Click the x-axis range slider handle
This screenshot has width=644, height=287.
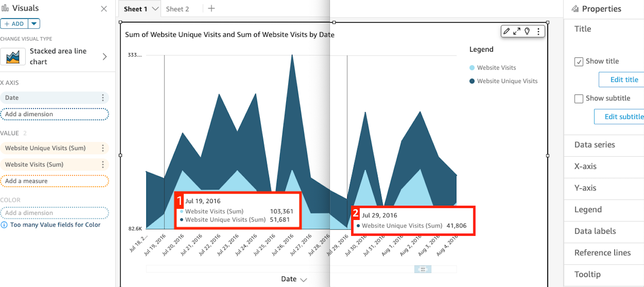click(423, 269)
